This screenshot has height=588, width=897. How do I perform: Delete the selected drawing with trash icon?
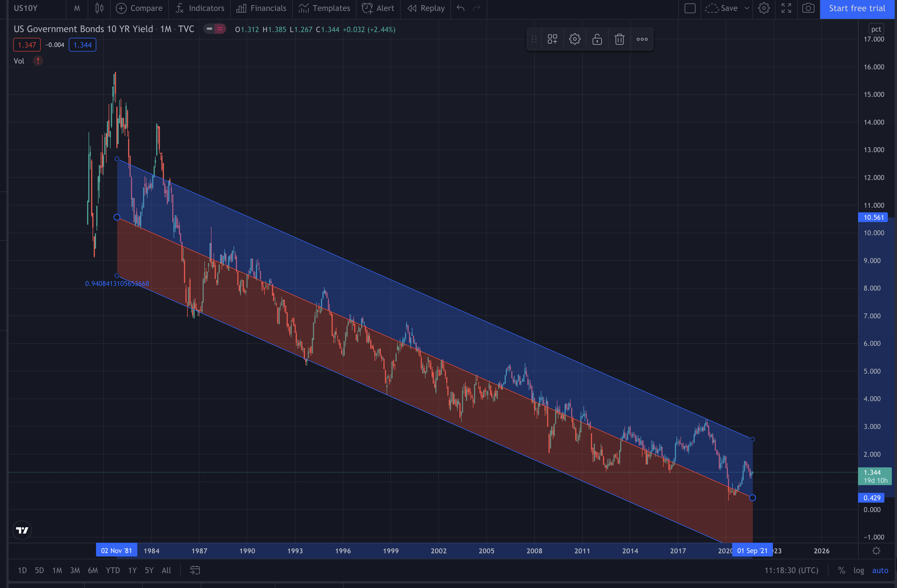pyautogui.click(x=619, y=39)
